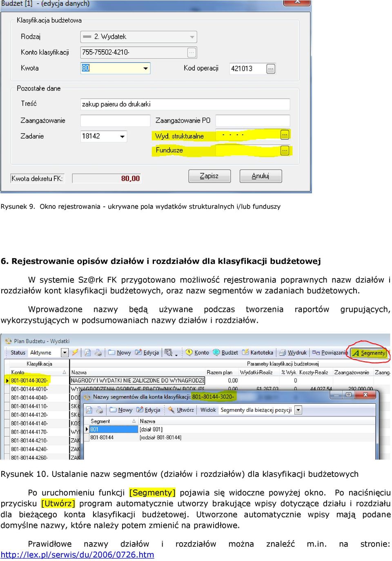Click the Anuluj button
This screenshot has height=561, width=392.
[x=261, y=176]
